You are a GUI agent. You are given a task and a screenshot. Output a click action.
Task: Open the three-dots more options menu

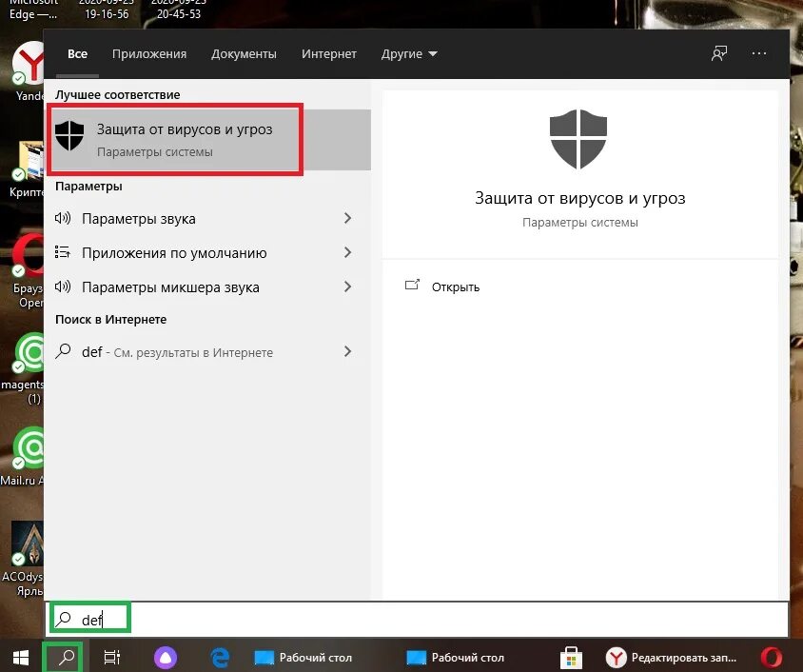tap(759, 53)
